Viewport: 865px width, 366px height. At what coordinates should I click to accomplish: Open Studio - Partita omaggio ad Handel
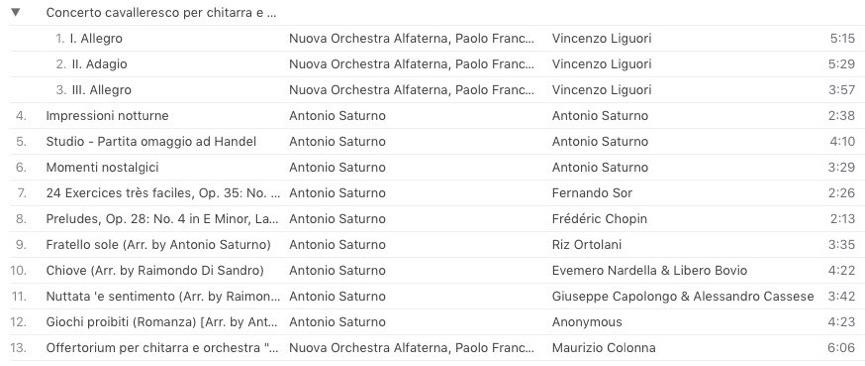tap(432, 141)
